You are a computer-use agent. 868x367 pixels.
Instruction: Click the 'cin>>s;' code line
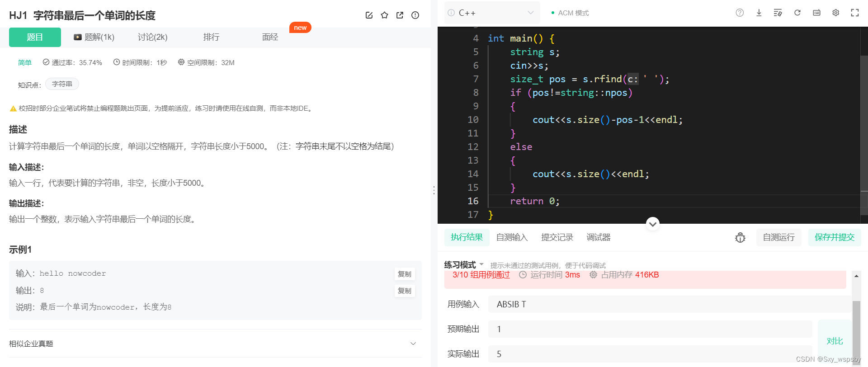[x=529, y=66]
